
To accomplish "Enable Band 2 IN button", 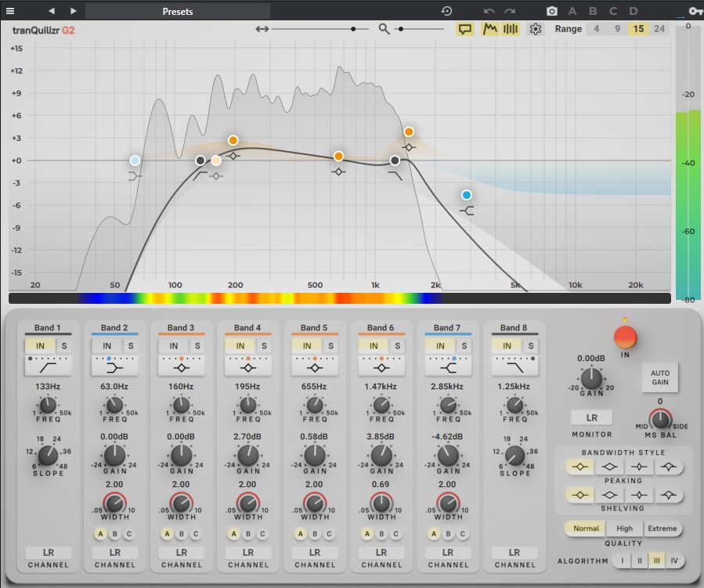I will click(x=107, y=346).
